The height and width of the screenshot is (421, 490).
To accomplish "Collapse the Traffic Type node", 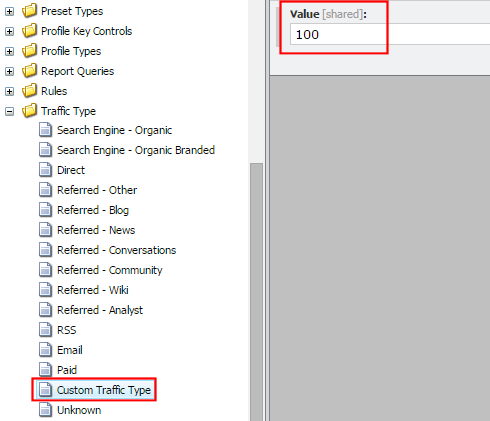I will (10, 112).
